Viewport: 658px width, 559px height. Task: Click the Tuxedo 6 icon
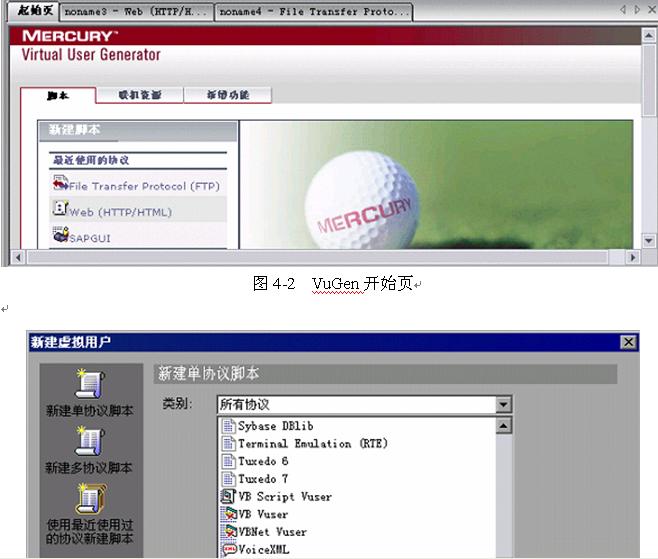(228, 461)
